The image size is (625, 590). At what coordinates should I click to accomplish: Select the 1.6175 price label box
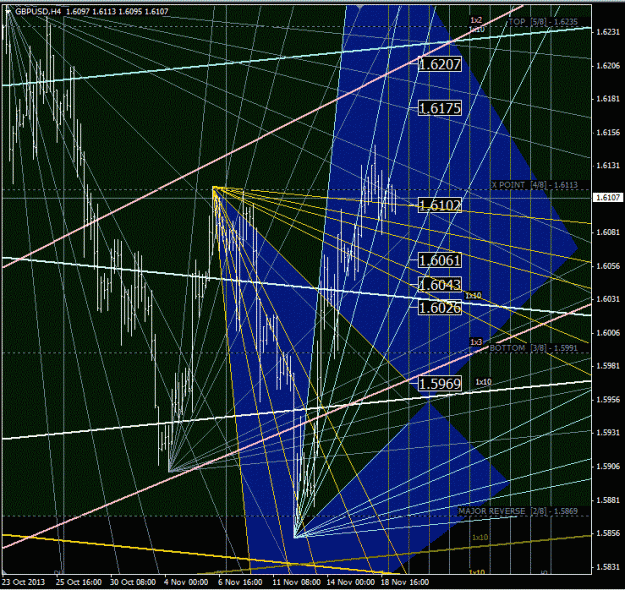click(x=440, y=108)
